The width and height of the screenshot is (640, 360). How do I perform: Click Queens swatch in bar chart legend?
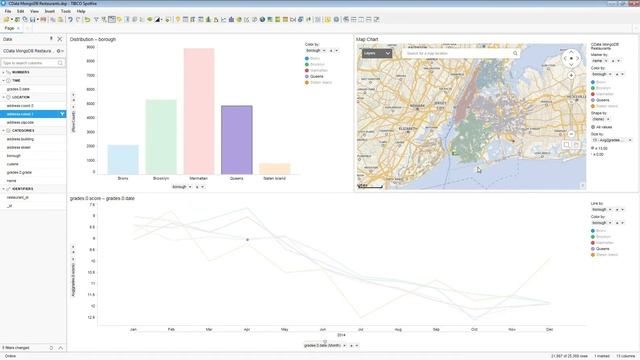307,76
